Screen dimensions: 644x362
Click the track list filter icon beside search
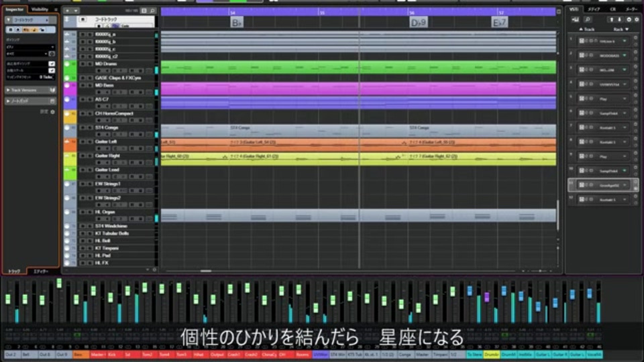[x=144, y=10]
